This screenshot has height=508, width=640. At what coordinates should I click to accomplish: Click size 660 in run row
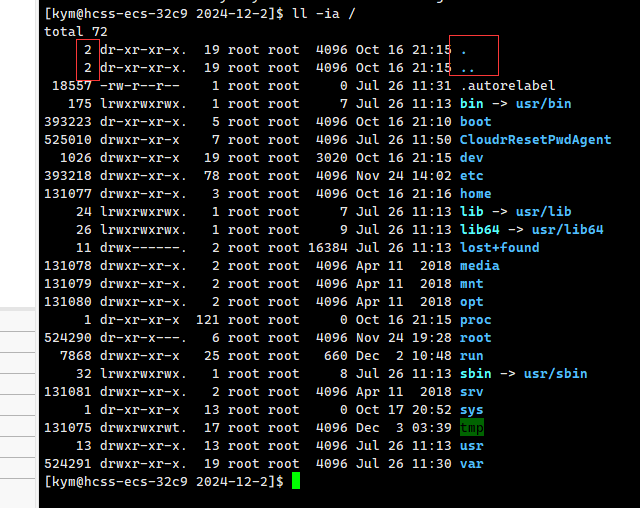click(x=336, y=355)
